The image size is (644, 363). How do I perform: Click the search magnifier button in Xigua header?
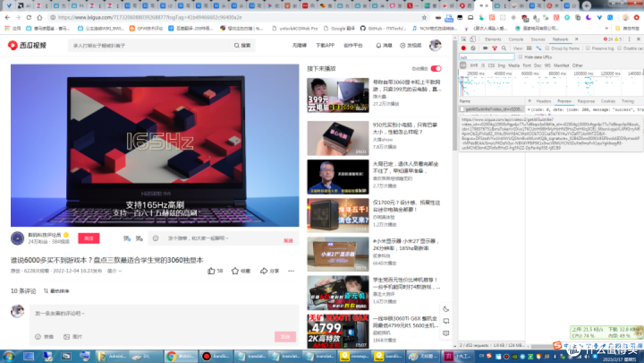[242, 45]
